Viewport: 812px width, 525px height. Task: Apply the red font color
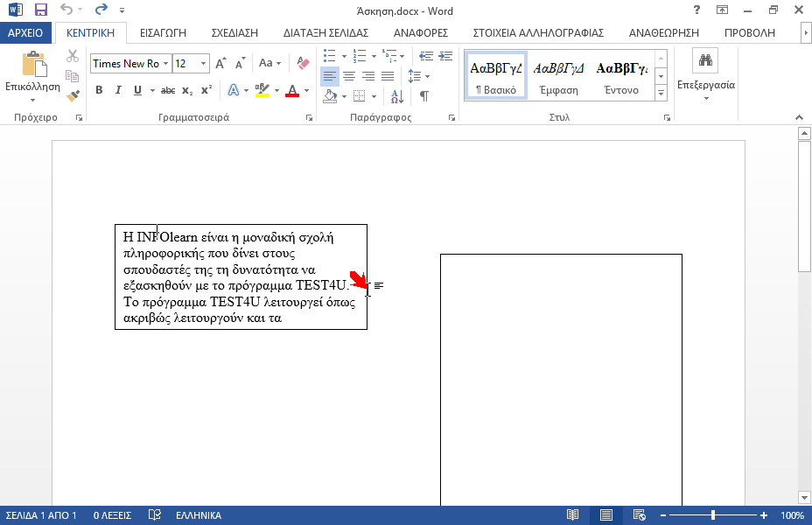[292, 91]
